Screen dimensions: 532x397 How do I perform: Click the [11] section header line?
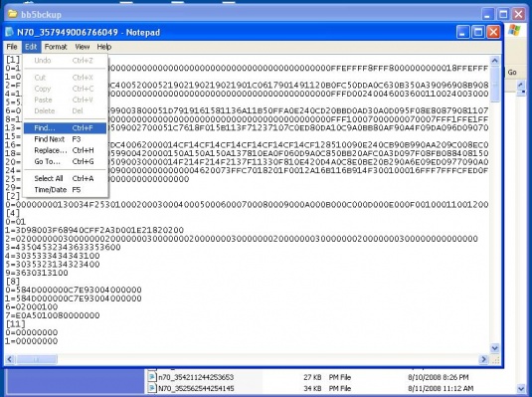pos(15,324)
